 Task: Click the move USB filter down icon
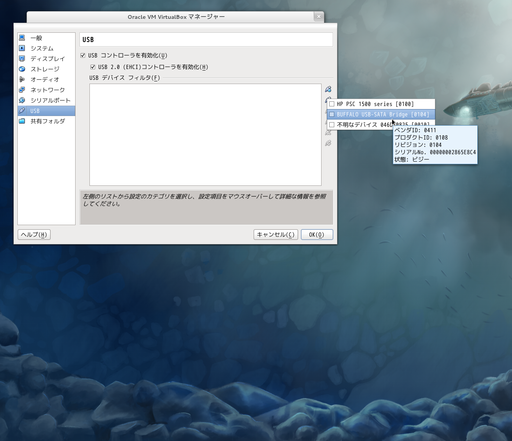click(328, 143)
